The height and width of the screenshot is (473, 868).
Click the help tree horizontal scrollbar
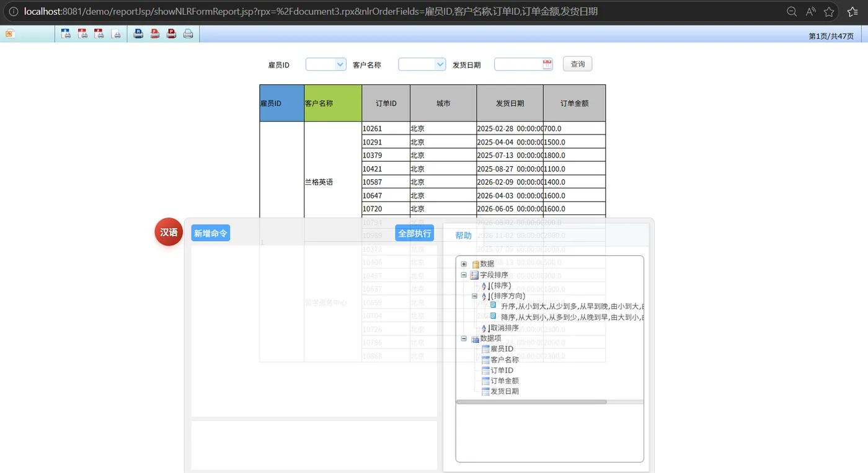[x=531, y=402]
